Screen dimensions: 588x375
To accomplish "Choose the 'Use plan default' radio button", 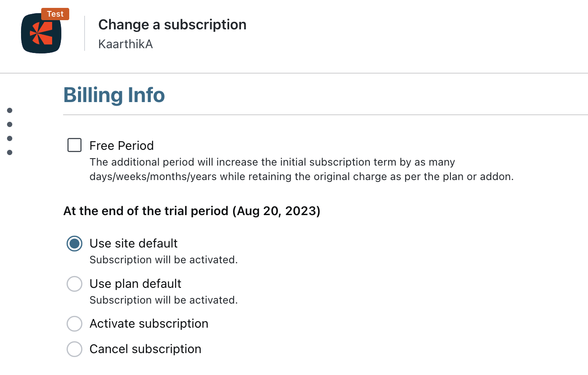I will (x=74, y=284).
